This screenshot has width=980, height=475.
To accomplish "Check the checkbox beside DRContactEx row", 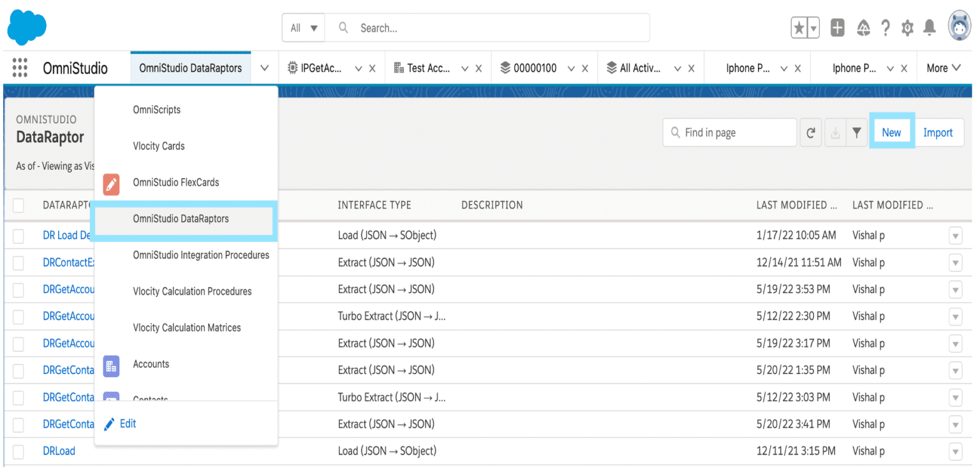I will [18, 262].
